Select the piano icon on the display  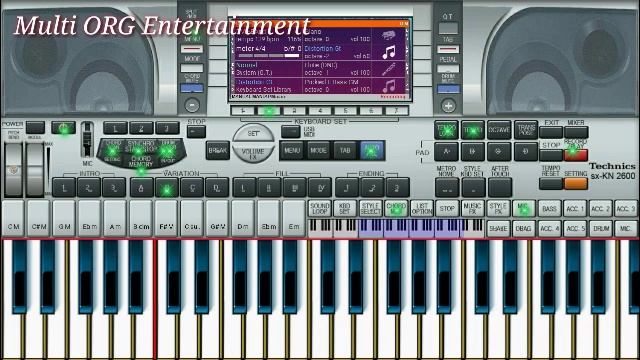click(389, 36)
